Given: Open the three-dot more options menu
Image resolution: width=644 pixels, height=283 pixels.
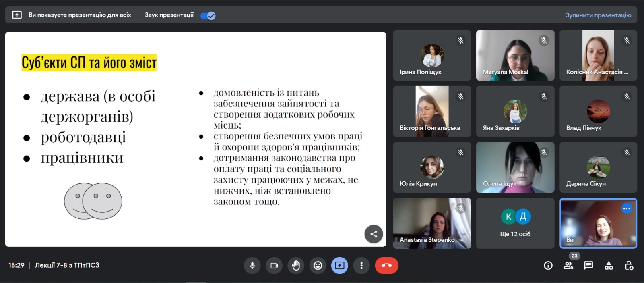Looking at the screenshot, I should click(x=361, y=265).
